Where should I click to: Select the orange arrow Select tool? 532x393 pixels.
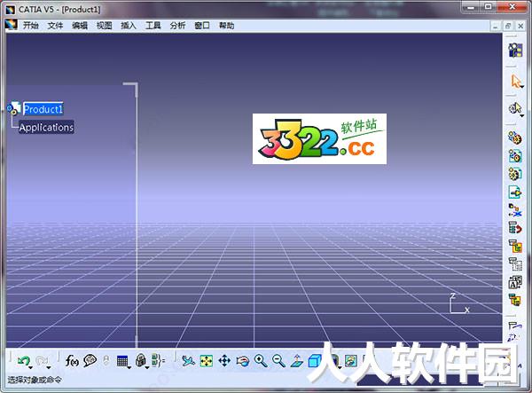[516, 81]
